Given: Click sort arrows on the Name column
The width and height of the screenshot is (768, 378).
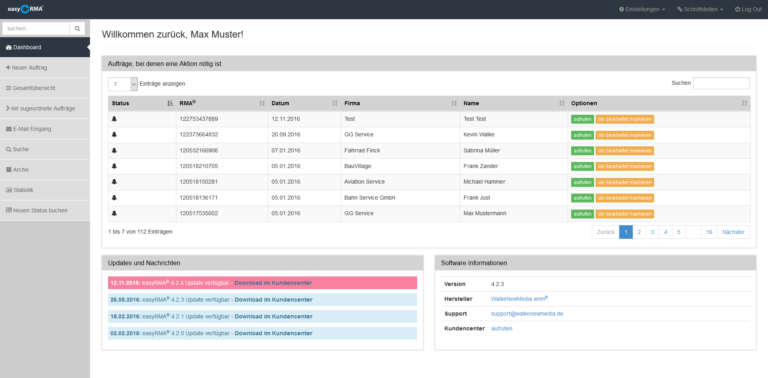Looking at the screenshot, I should (x=562, y=103).
